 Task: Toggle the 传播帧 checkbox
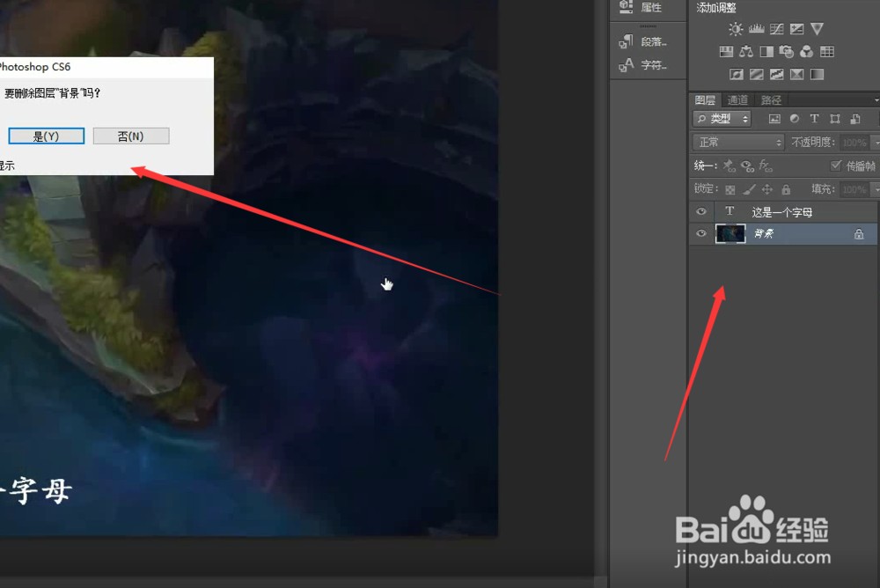pyautogui.click(x=836, y=165)
